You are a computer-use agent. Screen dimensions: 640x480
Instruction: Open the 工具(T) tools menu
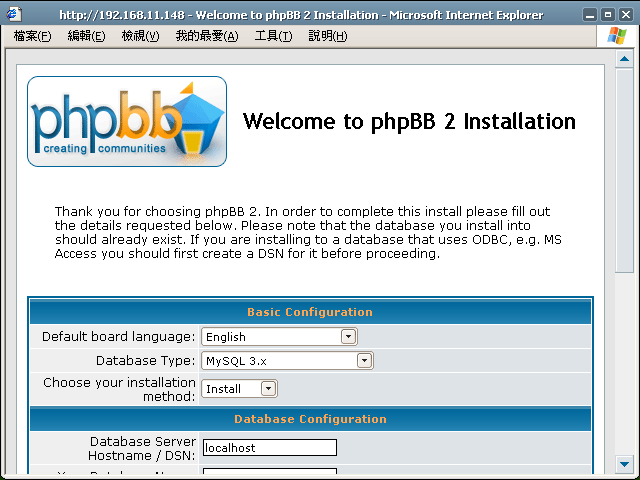pyautogui.click(x=273, y=36)
